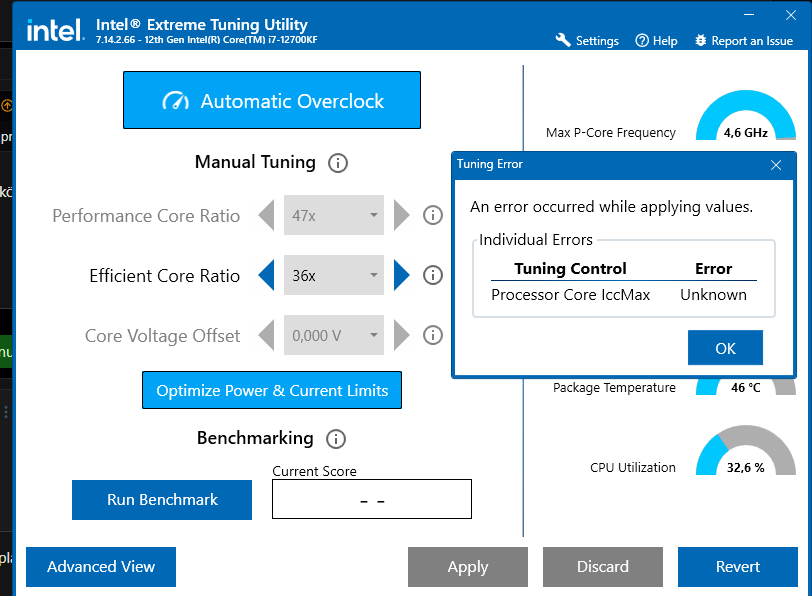Minimize the Extreme Tuning Utility window
Image resolution: width=812 pixels, height=596 pixels.
(x=749, y=15)
